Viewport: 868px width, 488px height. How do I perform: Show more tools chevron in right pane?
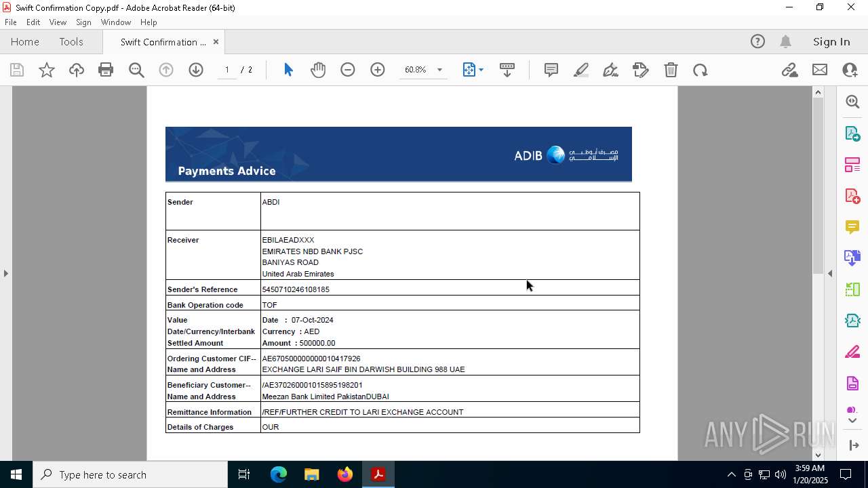pos(852,420)
